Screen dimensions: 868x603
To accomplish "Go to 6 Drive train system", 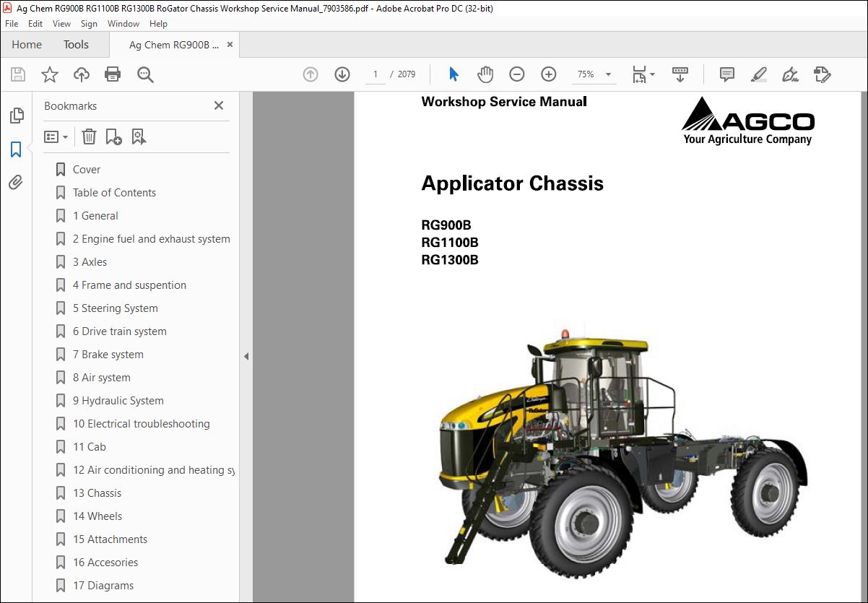I will point(119,331).
